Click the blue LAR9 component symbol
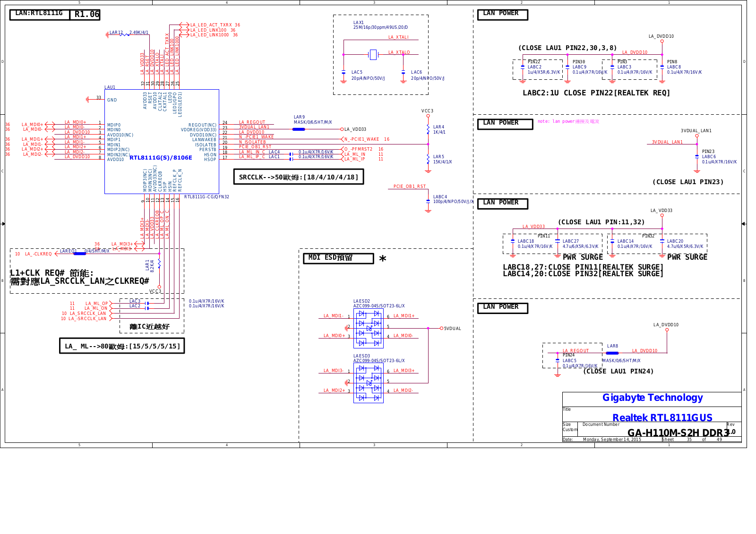 pos(299,129)
